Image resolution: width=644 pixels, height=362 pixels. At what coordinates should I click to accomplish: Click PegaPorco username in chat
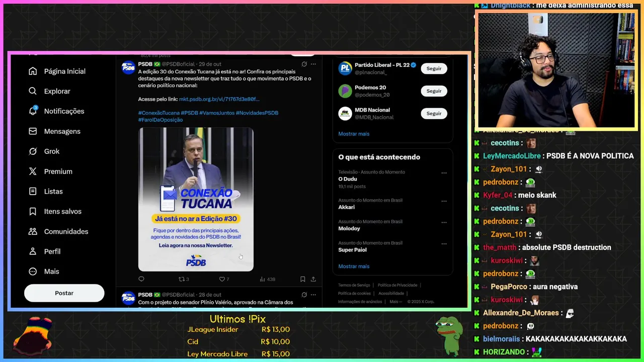pyautogui.click(x=510, y=287)
